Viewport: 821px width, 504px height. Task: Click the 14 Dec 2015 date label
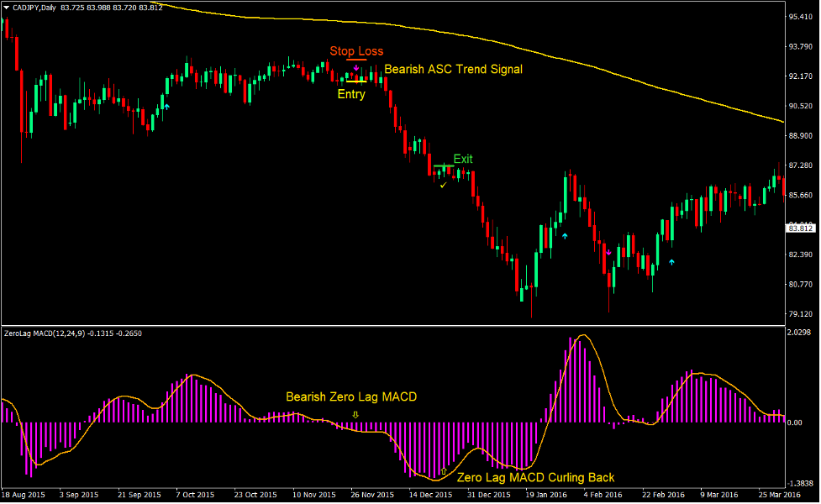click(x=430, y=495)
